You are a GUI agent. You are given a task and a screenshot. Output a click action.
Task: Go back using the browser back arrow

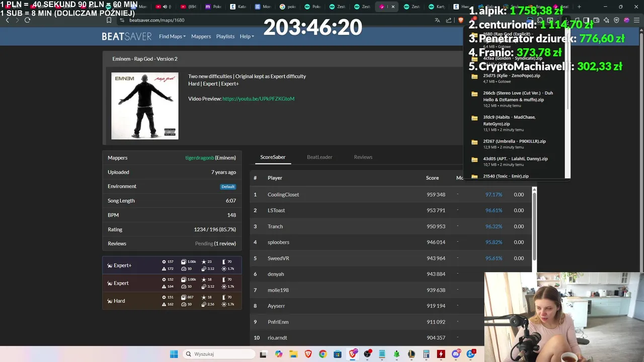(x=7, y=20)
